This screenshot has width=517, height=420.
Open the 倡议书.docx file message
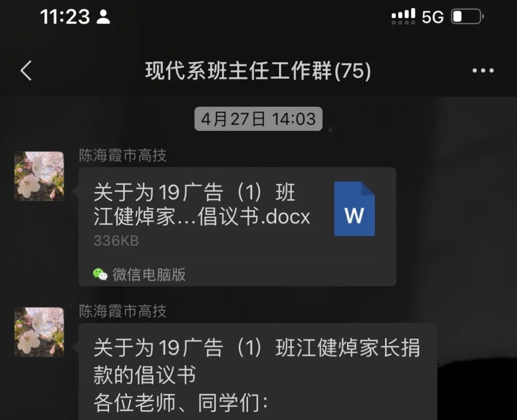coord(237,227)
